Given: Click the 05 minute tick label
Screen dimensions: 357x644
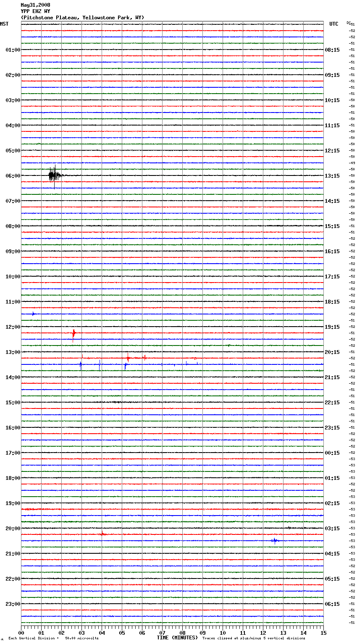Looking at the screenshot, I should (x=122, y=633).
